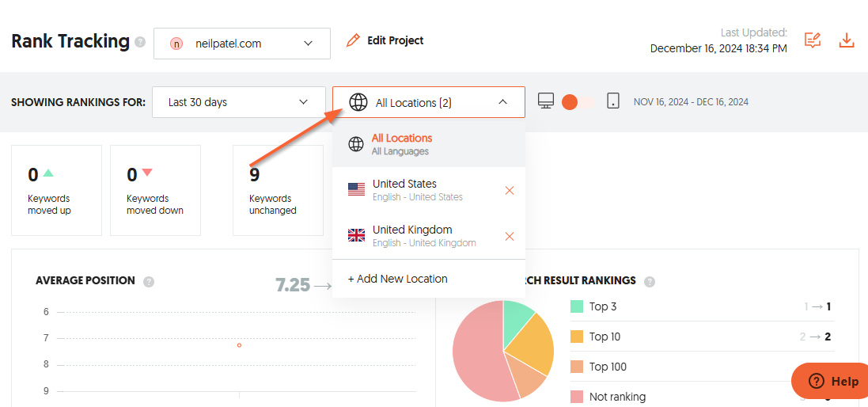Click the help icon next to Rank Tracking

(140, 42)
